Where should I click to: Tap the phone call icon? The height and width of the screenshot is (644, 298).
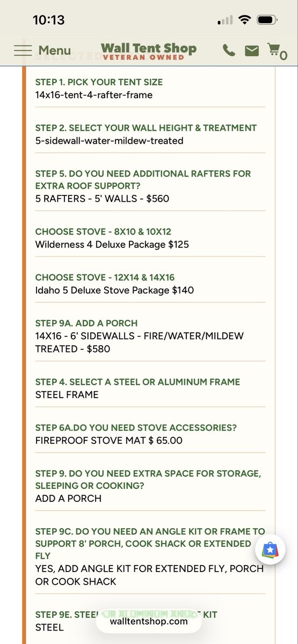tap(229, 50)
